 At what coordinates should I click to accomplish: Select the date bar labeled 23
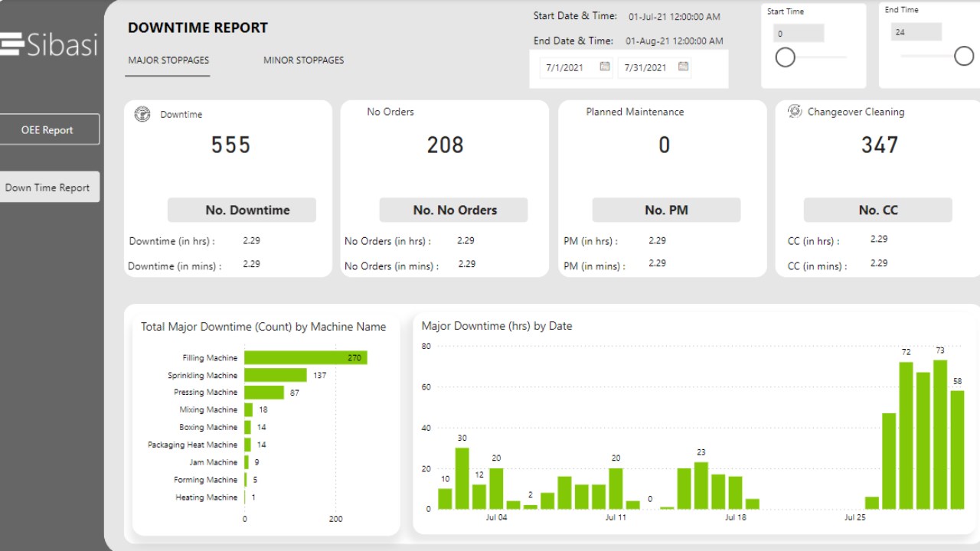point(701,485)
